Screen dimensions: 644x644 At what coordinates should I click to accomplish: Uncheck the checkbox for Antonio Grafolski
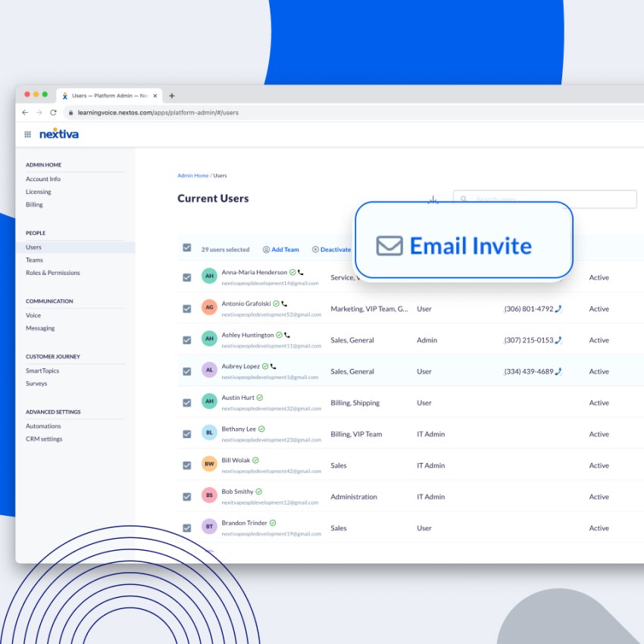(x=187, y=309)
